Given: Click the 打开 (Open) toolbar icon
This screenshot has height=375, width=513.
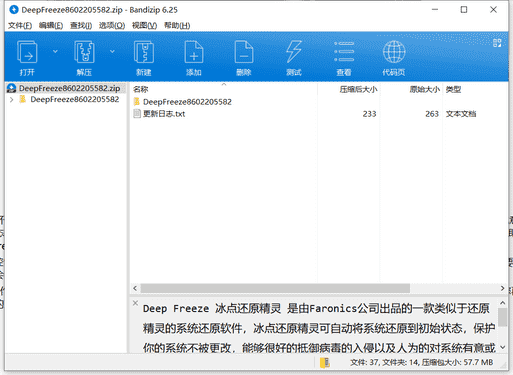Looking at the screenshot, I should 27,52.
